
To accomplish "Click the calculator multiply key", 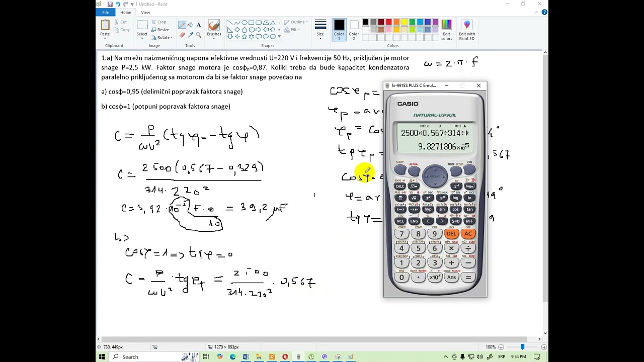I will (x=451, y=248).
